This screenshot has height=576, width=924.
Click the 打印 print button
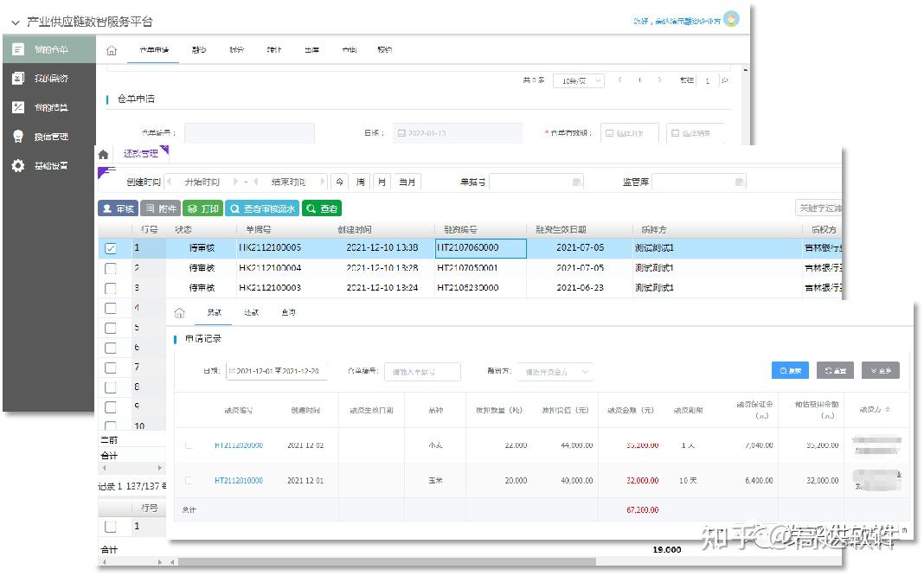coord(203,208)
